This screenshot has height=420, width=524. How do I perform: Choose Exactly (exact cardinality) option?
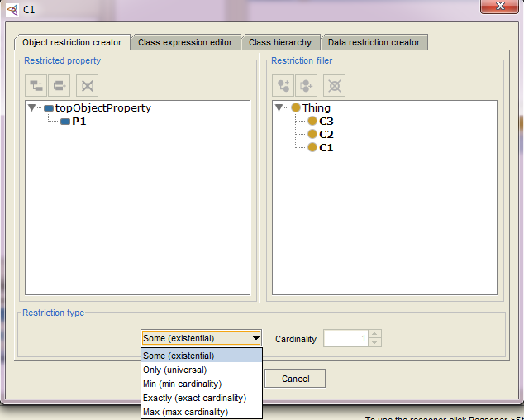(194, 398)
